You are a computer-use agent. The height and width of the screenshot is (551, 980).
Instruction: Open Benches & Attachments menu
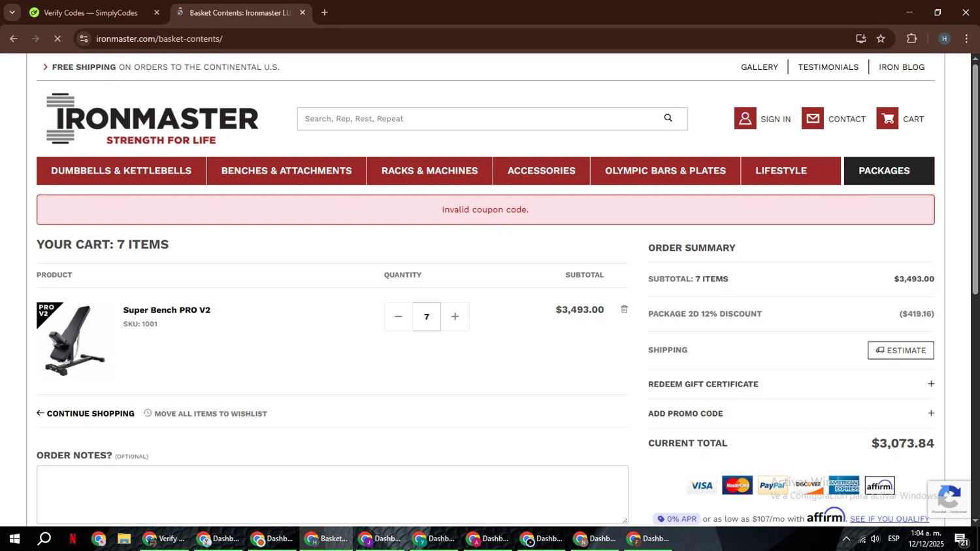click(x=286, y=171)
